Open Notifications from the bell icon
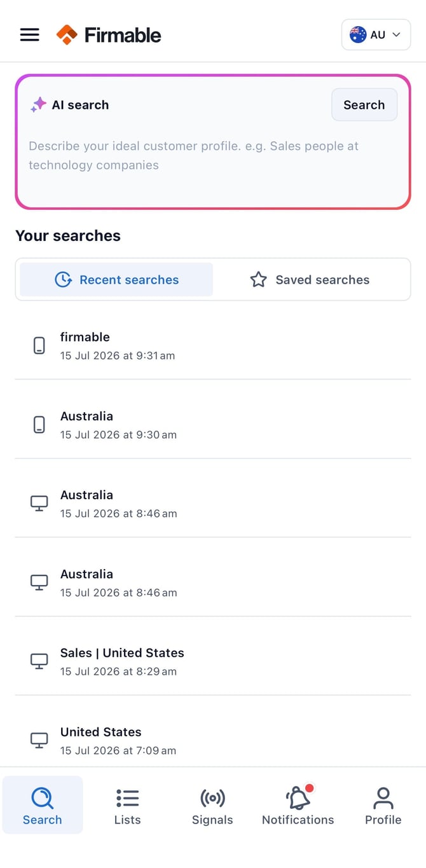The height and width of the screenshot is (868, 426). tap(298, 806)
